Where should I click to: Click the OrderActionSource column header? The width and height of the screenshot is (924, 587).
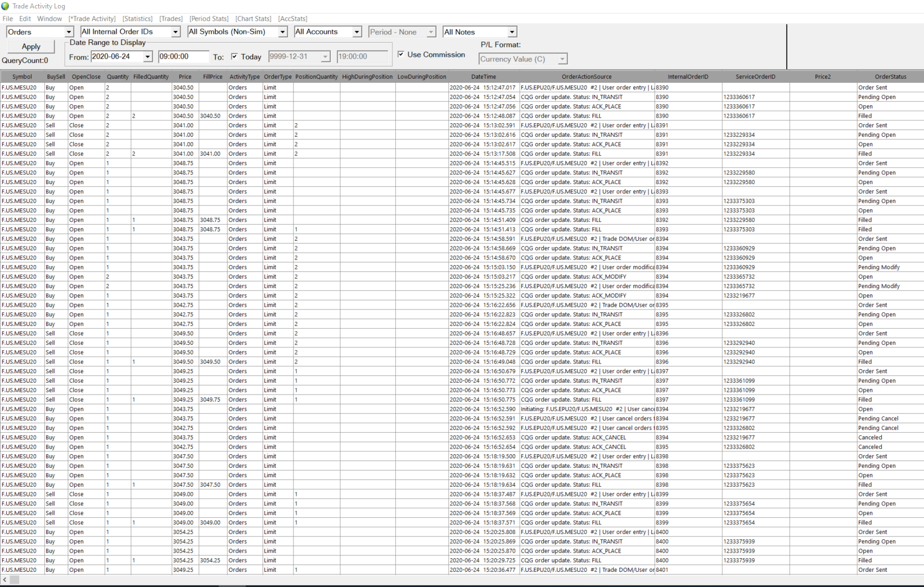click(587, 77)
